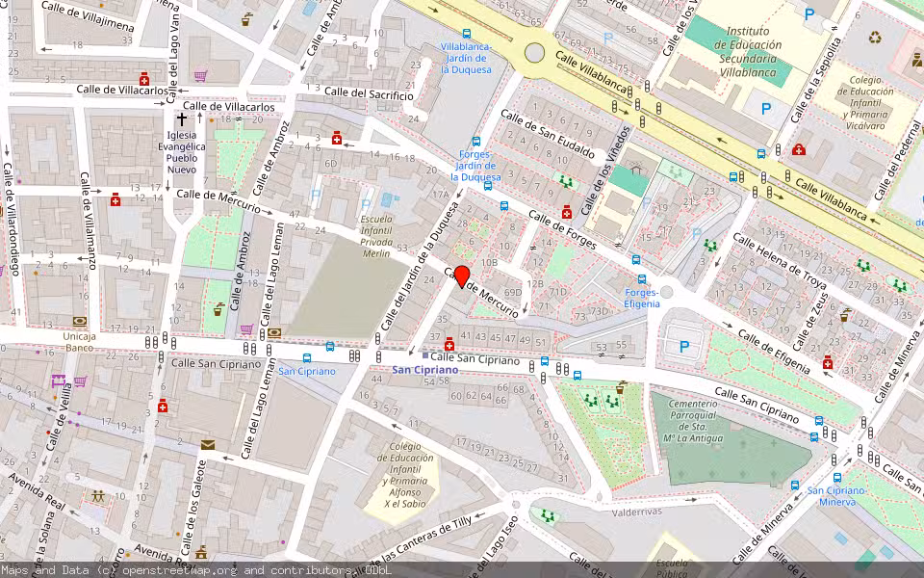The width and height of the screenshot is (924, 578).
Task: Click the post office envelope icon near Calle de los Galeote
Action: click(208, 445)
